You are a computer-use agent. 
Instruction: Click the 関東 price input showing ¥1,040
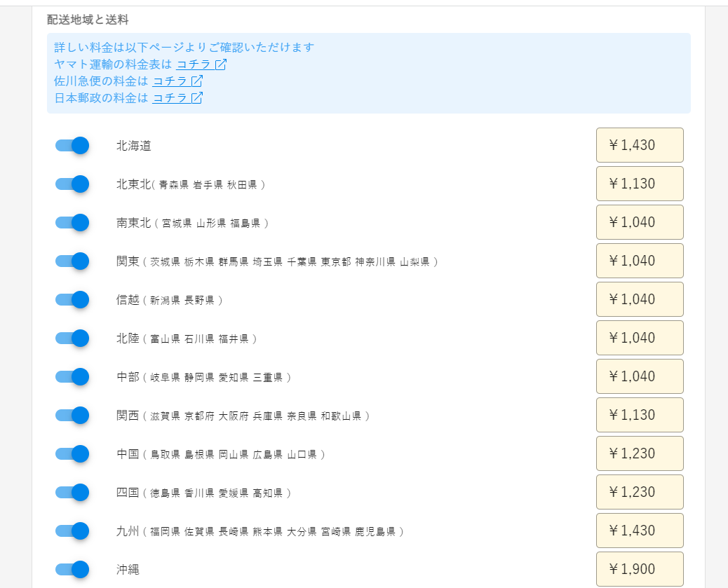[x=639, y=261]
